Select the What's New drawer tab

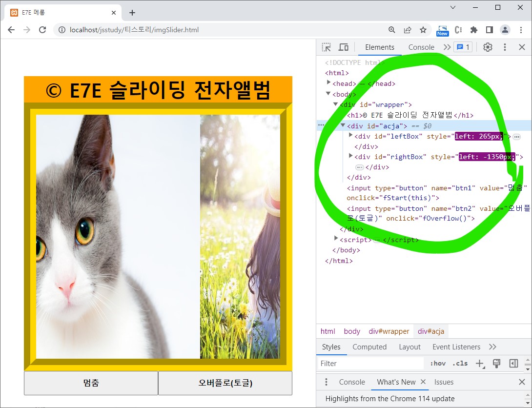[396, 382]
